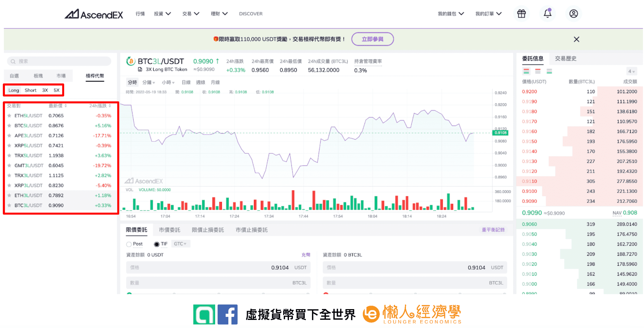Favorite GMT3L/USDT with its star
The height and width of the screenshot is (328, 644).
point(9,166)
